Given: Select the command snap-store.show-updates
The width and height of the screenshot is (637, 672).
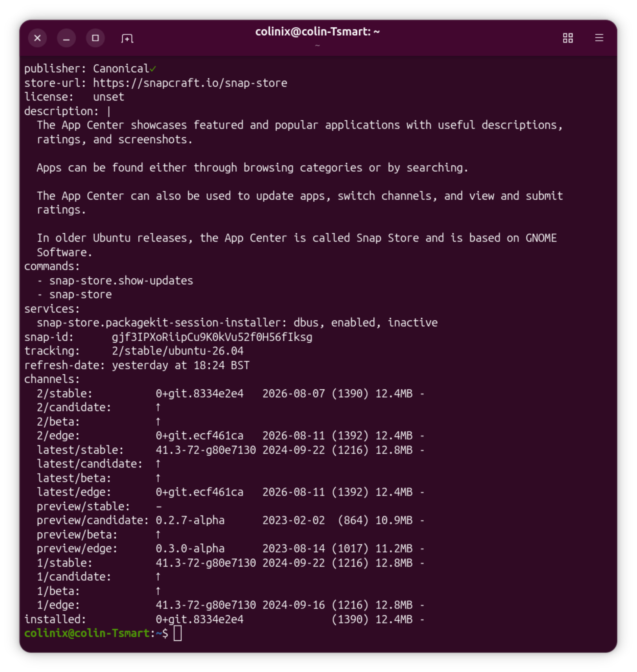Looking at the screenshot, I should [121, 280].
